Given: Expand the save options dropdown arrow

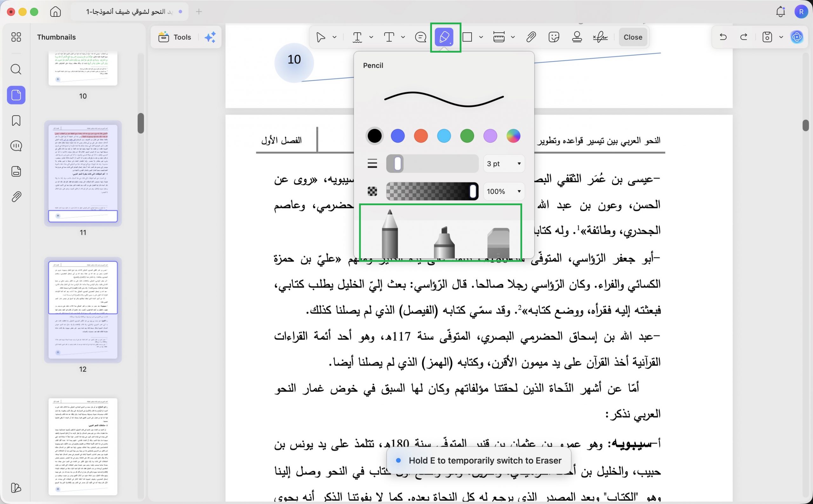Looking at the screenshot, I should [x=781, y=37].
